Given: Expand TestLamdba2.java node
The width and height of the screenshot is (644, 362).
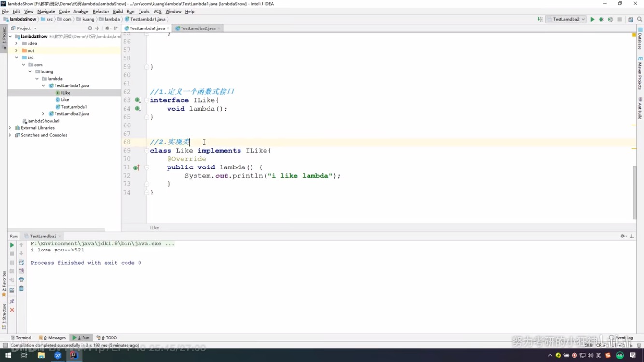Looking at the screenshot, I should coord(44,114).
